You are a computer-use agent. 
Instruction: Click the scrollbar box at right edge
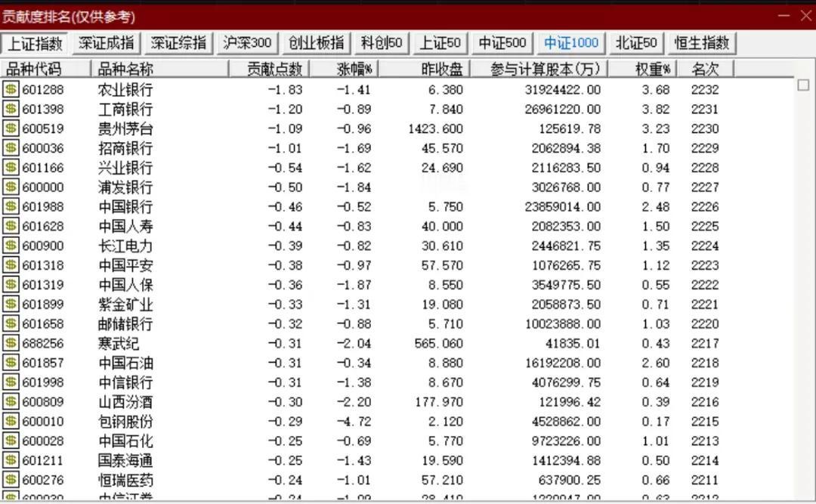pyautogui.click(x=803, y=85)
